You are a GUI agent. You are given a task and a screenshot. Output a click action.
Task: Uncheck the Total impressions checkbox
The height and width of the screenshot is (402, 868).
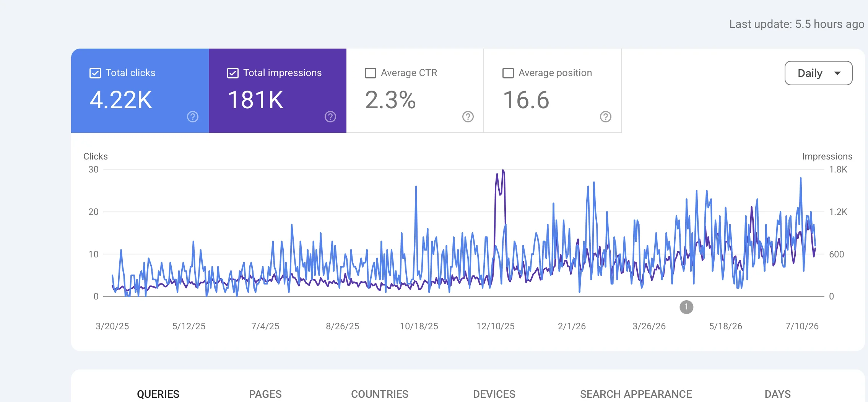tap(233, 73)
